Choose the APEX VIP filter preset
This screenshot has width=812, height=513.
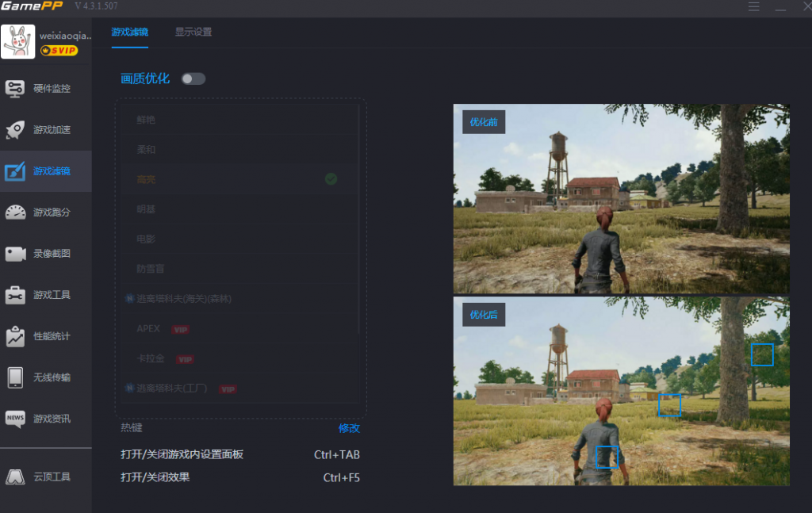pyautogui.click(x=240, y=329)
